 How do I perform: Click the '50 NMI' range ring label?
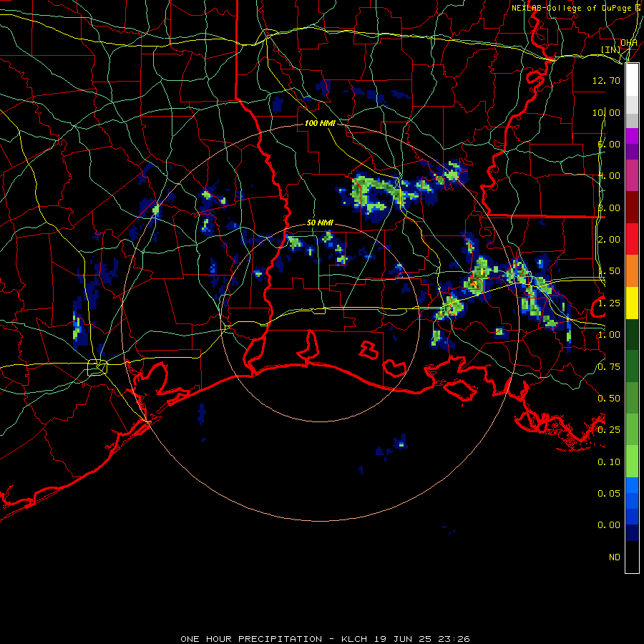pos(320,223)
